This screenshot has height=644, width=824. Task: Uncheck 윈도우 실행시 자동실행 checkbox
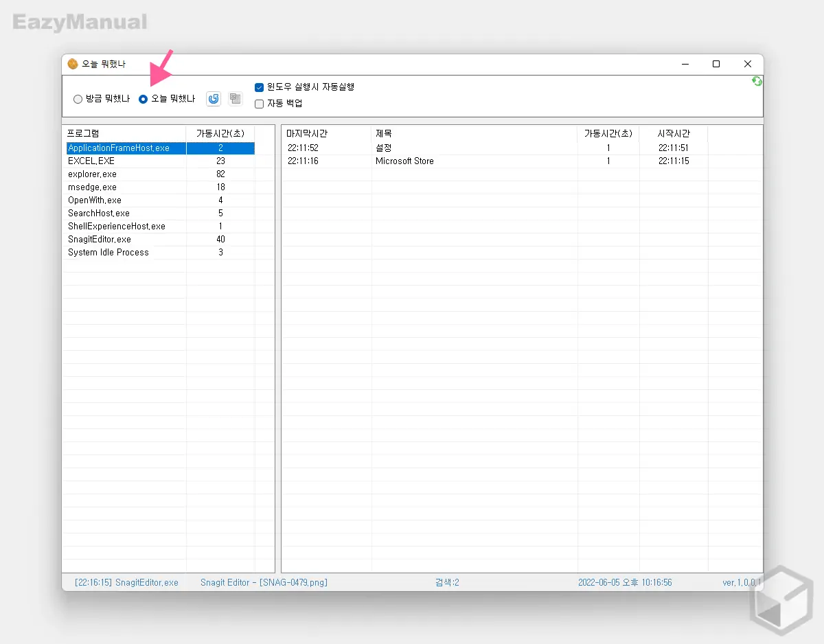pos(260,87)
